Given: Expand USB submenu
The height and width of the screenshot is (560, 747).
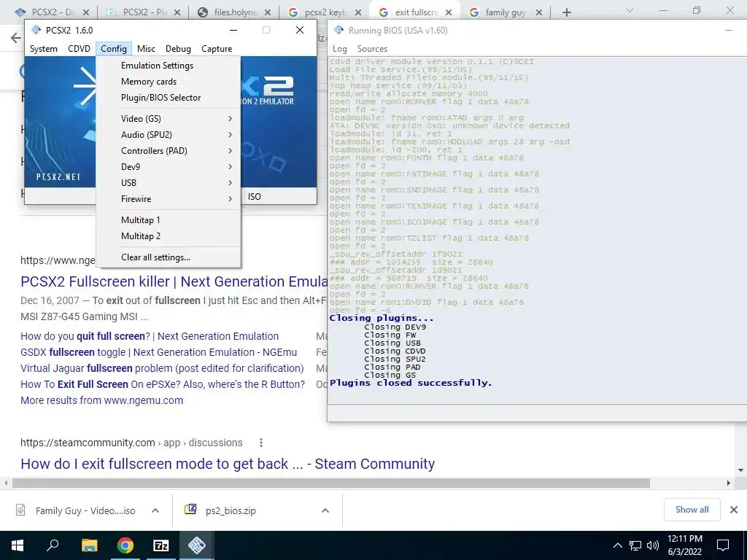Looking at the screenshot, I should (x=169, y=183).
